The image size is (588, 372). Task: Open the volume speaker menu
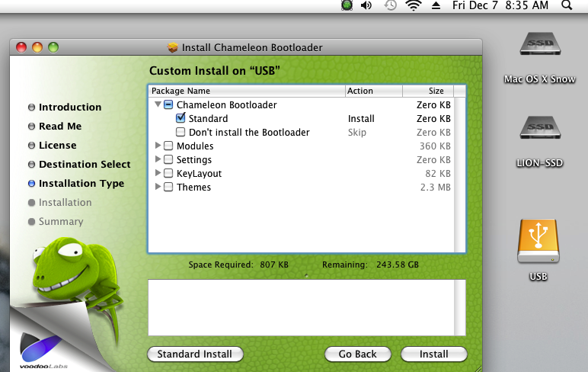coord(366,5)
